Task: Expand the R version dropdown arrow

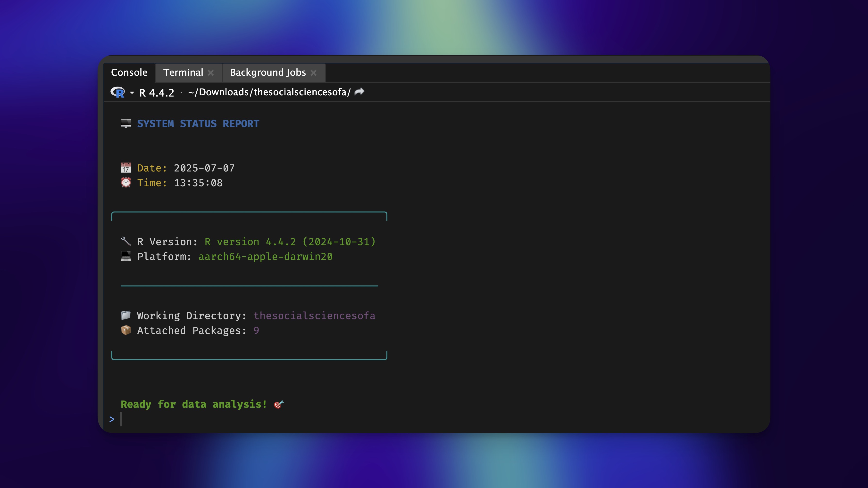Action: point(132,93)
